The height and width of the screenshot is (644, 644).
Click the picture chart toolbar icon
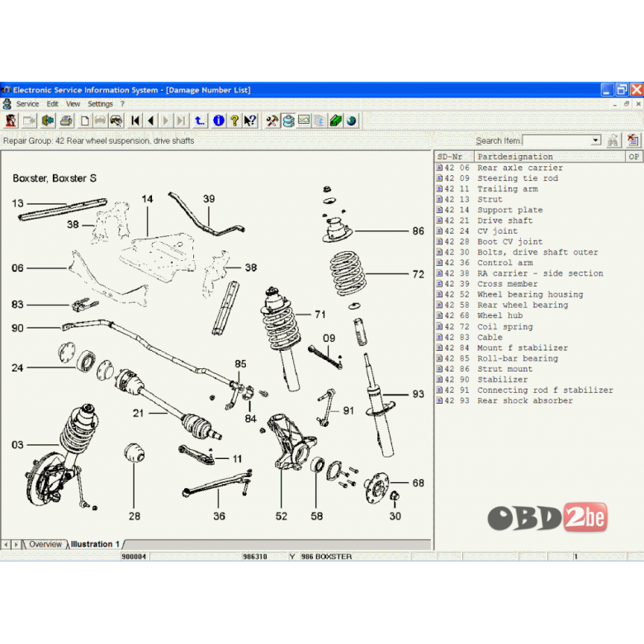point(304,121)
